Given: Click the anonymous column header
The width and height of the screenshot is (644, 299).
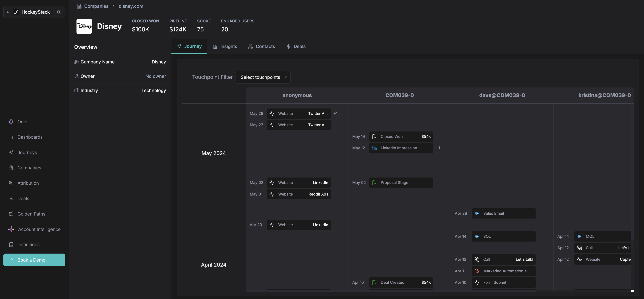Looking at the screenshot, I should pyautogui.click(x=297, y=95).
